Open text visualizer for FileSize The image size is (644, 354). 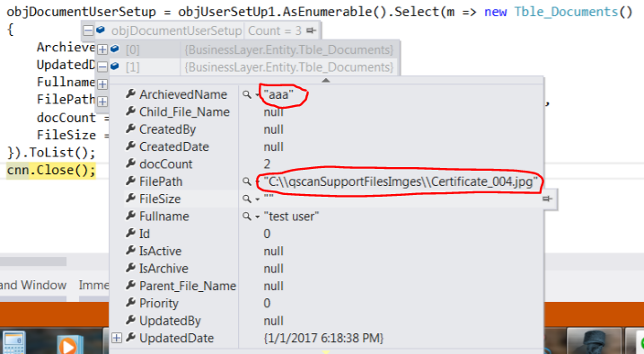(246, 199)
